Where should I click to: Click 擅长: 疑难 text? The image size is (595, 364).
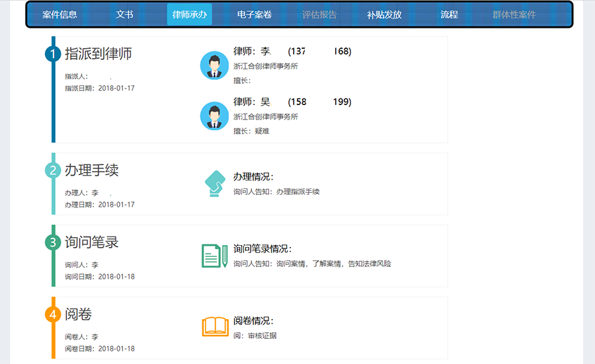[x=251, y=131]
